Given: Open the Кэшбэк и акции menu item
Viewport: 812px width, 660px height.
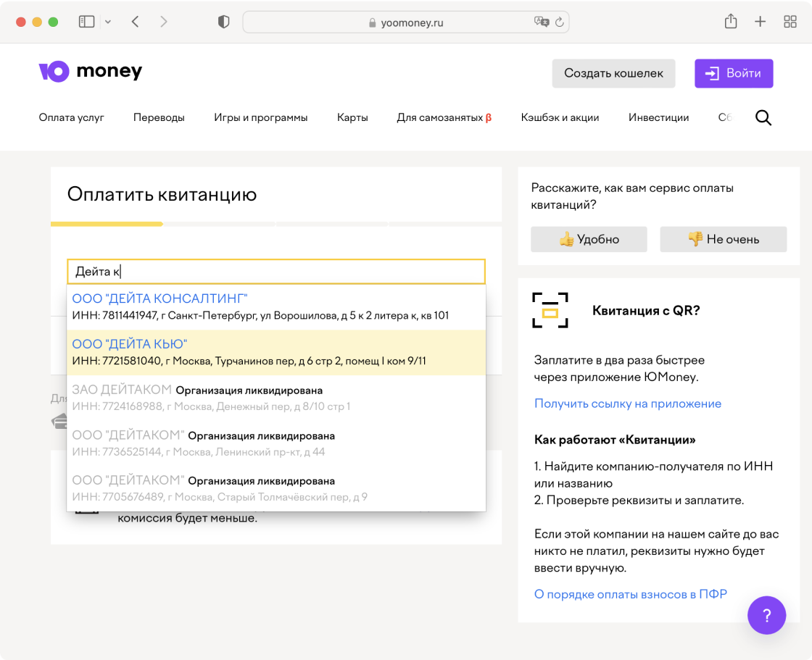Looking at the screenshot, I should [x=560, y=117].
